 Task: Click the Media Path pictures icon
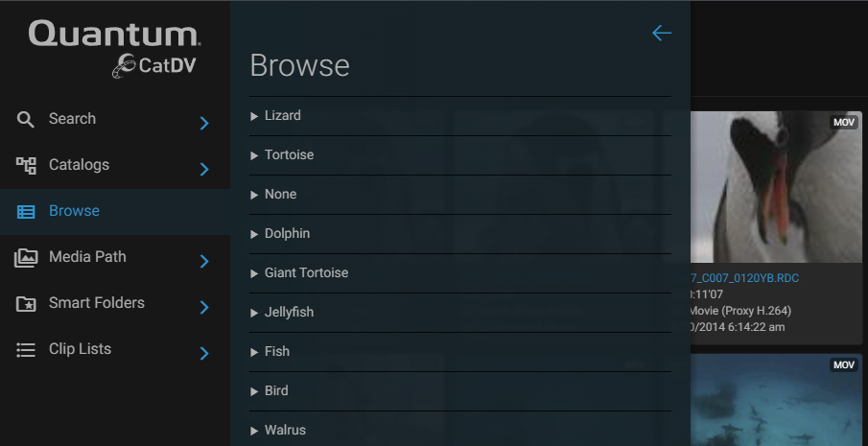click(26, 257)
